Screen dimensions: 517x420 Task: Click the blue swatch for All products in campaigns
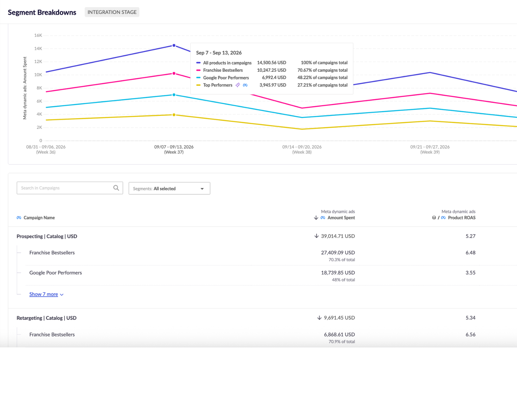point(198,63)
